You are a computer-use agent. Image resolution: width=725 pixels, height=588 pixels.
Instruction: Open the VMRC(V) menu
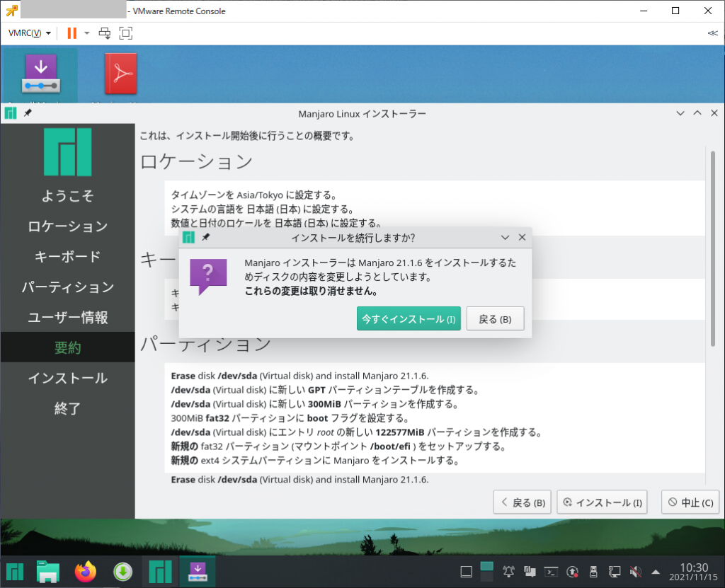click(x=30, y=33)
